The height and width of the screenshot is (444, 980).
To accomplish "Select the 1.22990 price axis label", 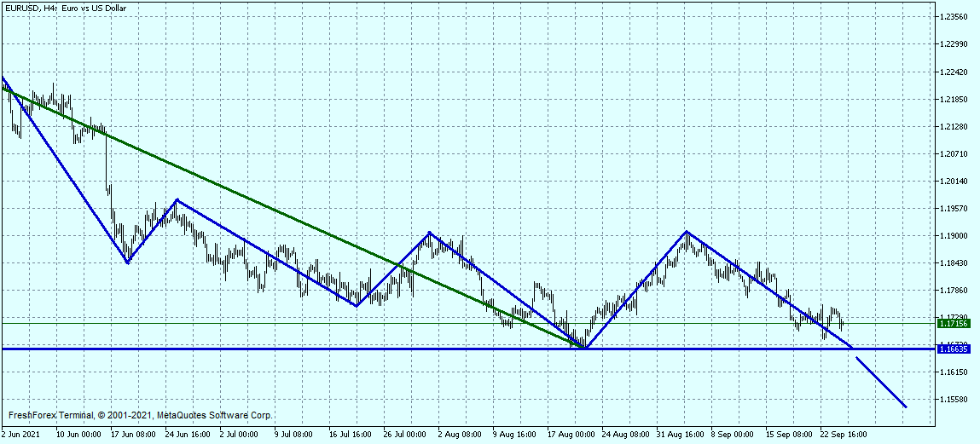I will pos(954,44).
